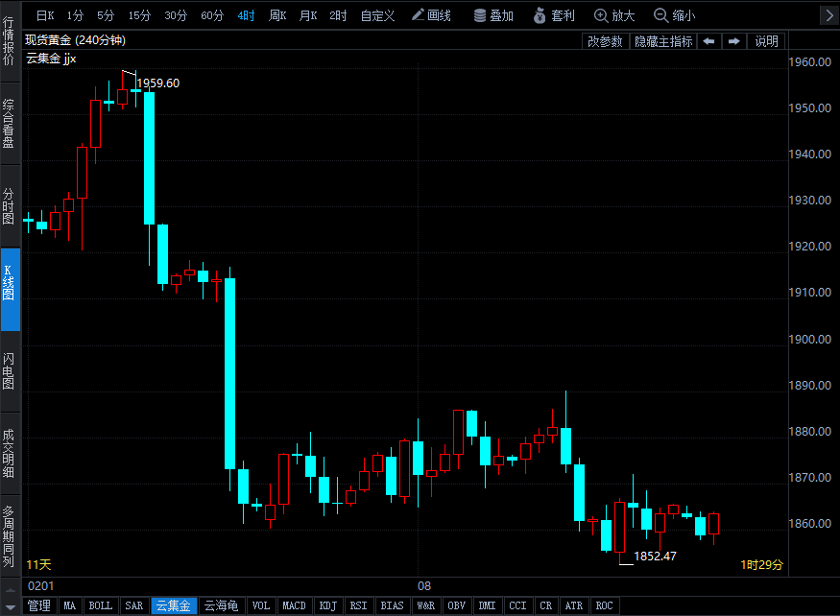Click the 08 date axis marker
840x616 pixels.
coord(424,586)
